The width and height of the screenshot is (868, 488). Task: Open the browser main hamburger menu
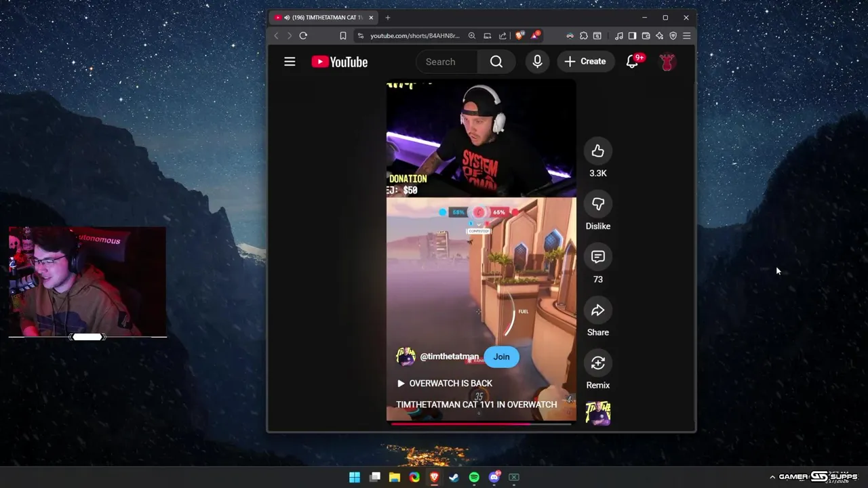click(x=686, y=36)
